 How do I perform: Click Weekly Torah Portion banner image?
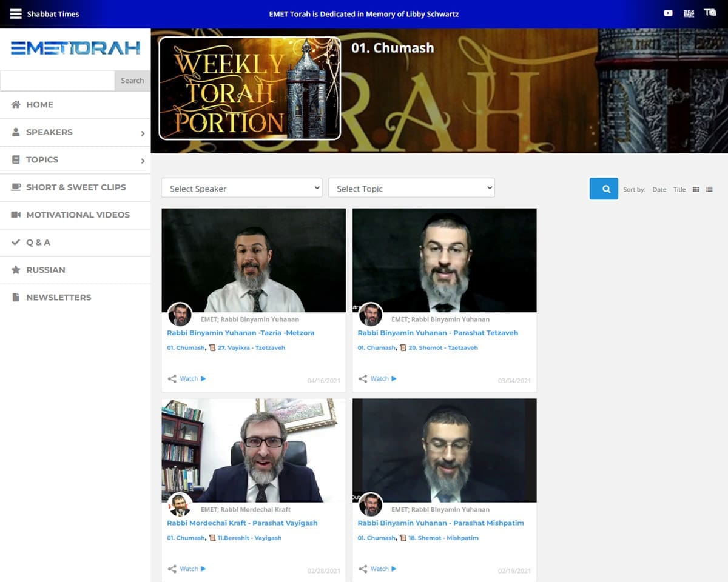tap(250, 89)
